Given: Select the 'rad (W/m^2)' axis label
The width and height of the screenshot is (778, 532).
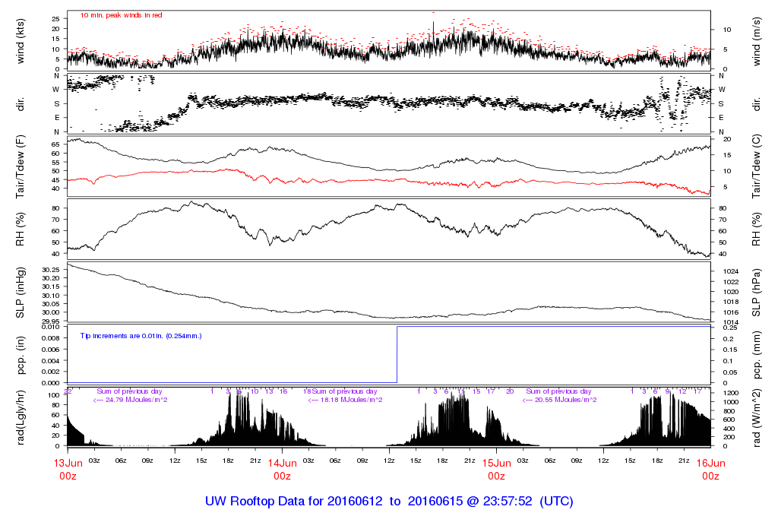Looking at the screenshot, I should point(756,419).
